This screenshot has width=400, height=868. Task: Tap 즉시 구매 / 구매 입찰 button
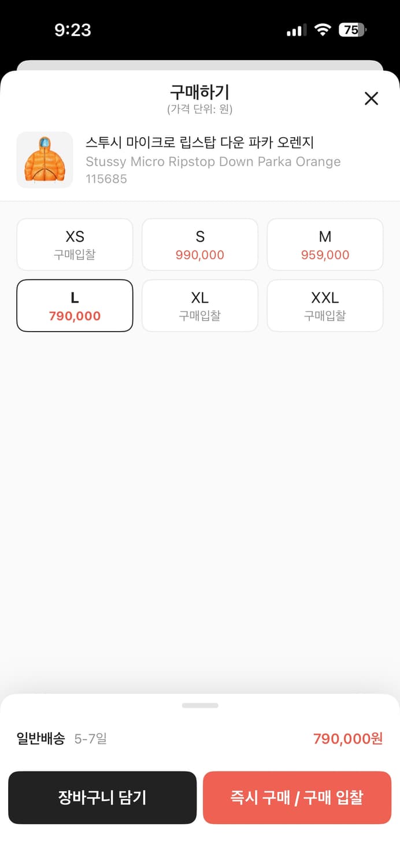click(x=297, y=797)
